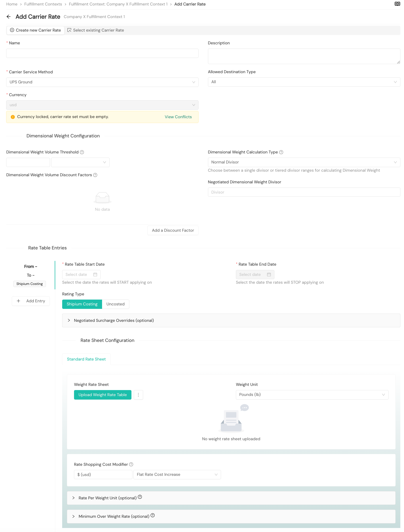Expand Rate Per Weight Unit section
Image resolution: width=404 pixels, height=532 pixels.
tap(107, 498)
